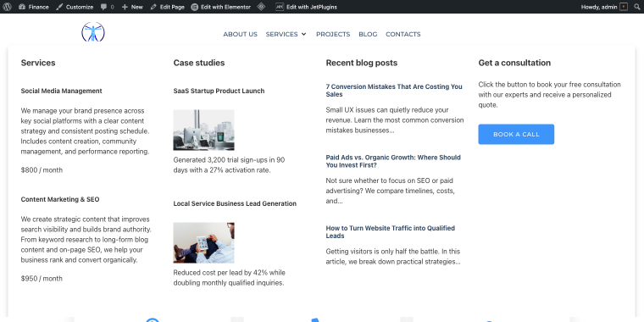The height and width of the screenshot is (322, 644).
Task: Open How to Turn Website Traffic post
Action: tap(390, 231)
